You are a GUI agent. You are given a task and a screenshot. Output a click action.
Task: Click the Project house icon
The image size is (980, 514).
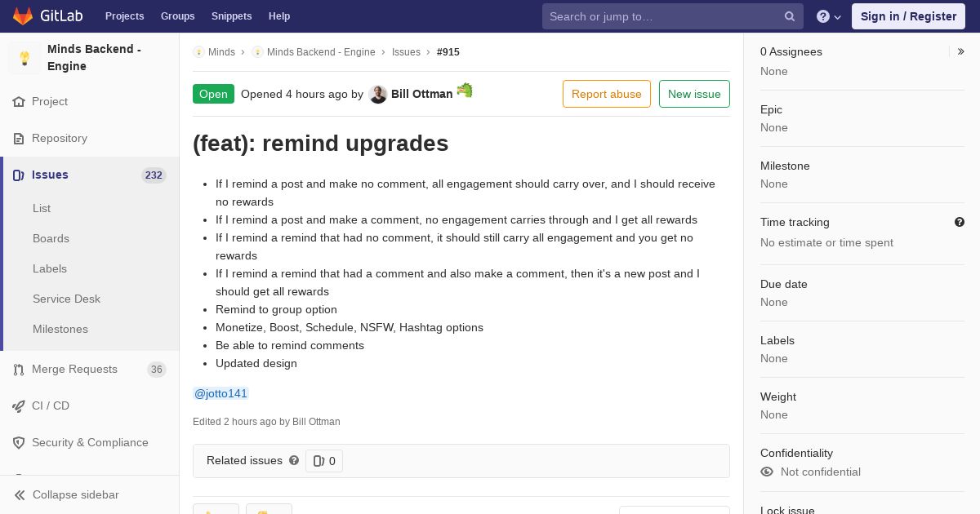pos(19,102)
